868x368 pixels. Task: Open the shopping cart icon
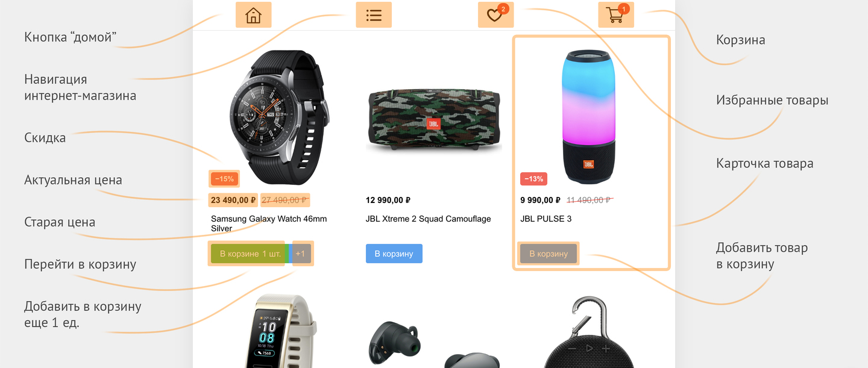pyautogui.click(x=616, y=15)
